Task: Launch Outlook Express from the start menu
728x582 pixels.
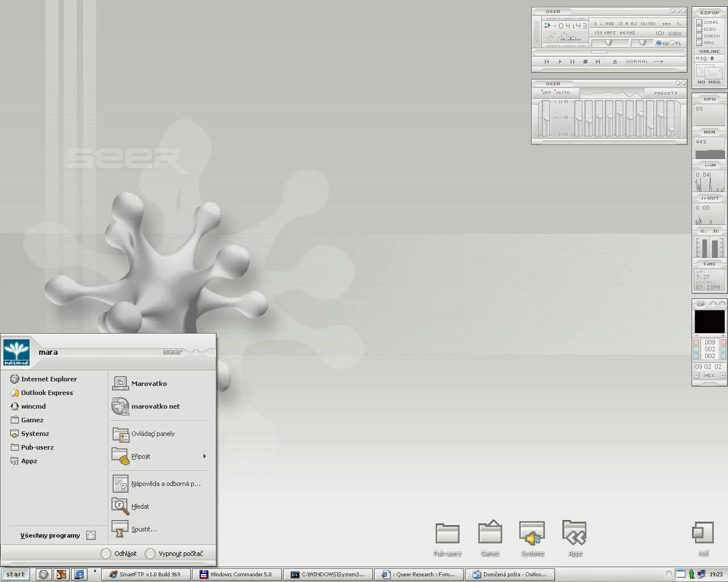Action: pos(42,393)
